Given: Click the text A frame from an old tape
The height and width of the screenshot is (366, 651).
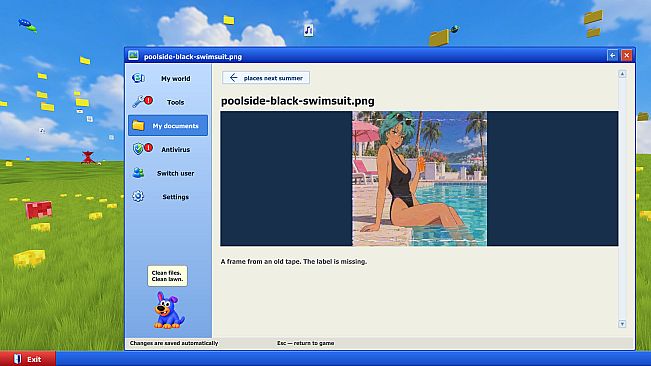Looking at the screenshot, I should (x=261, y=261).
